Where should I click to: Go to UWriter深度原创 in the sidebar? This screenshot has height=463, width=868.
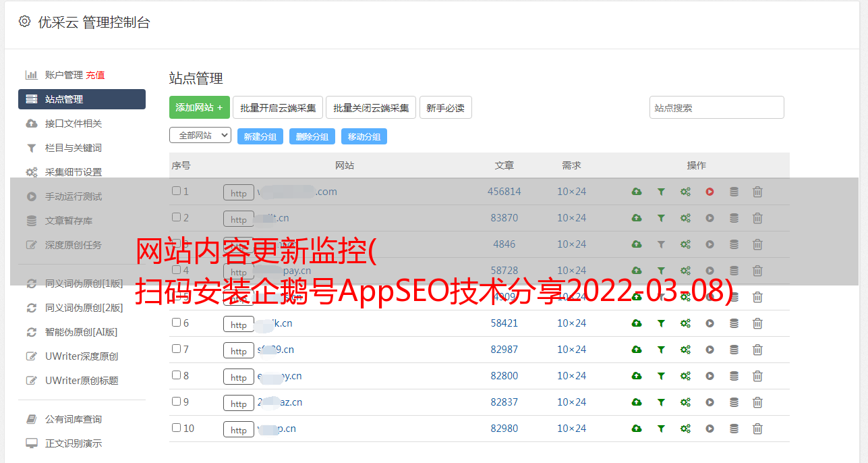[x=81, y=356]
